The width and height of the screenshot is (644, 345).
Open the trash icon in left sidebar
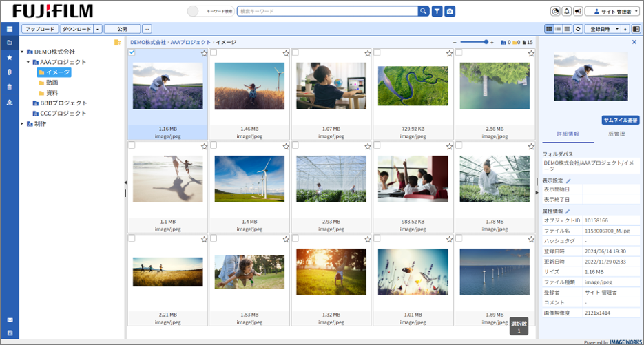click(9, 87)
